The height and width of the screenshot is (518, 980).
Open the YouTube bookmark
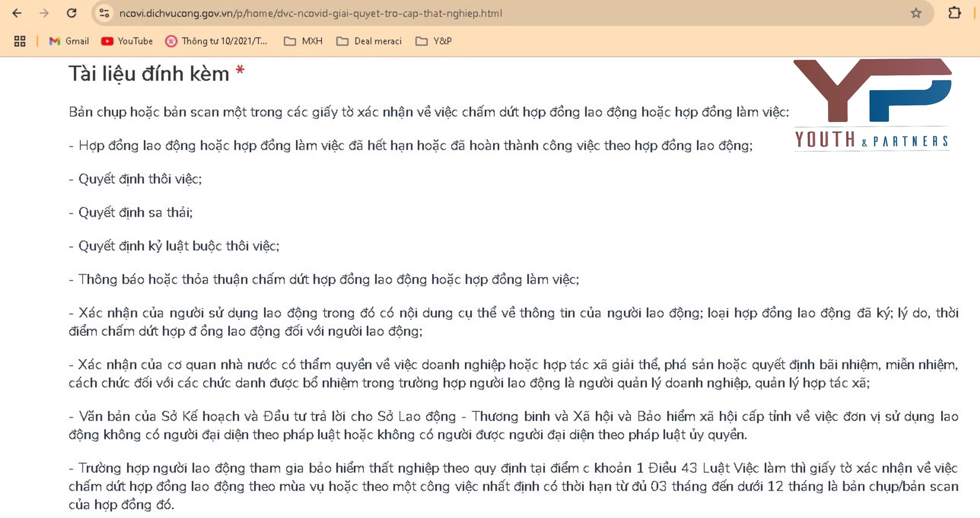(127, 41)
